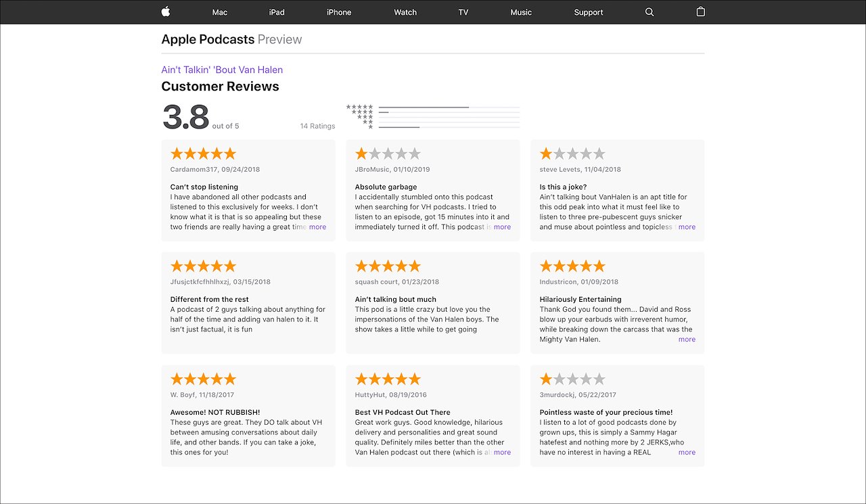Click the review text beginning 'This pod is a little crazy'
The image size is (866, 504).
tap(427, 319)
